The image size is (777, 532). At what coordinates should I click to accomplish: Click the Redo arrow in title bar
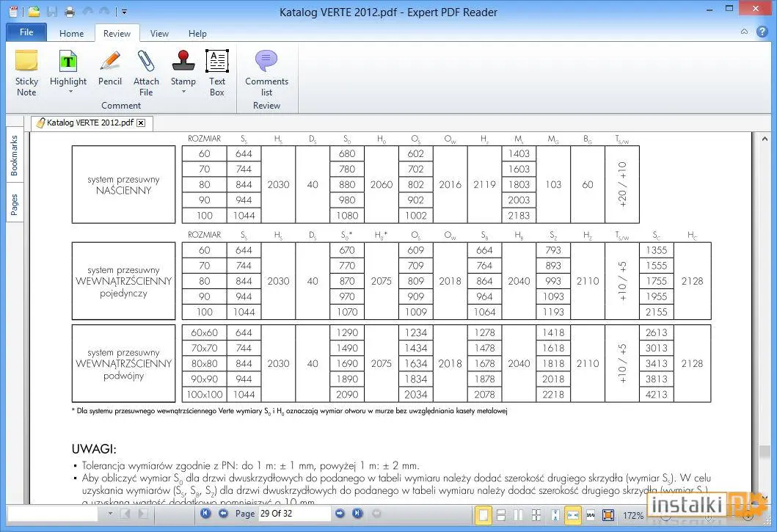(x=104, y=12)
